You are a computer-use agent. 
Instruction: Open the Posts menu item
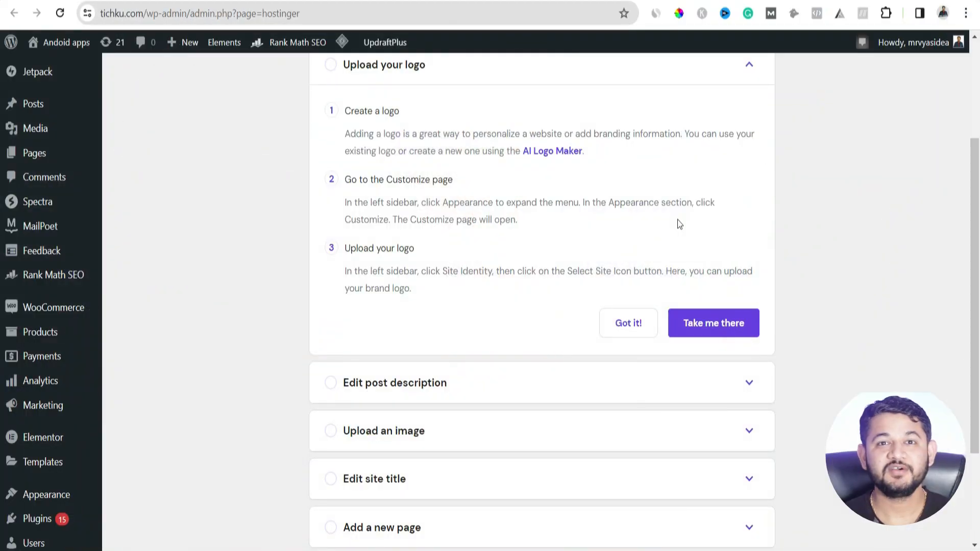point(33,104)
